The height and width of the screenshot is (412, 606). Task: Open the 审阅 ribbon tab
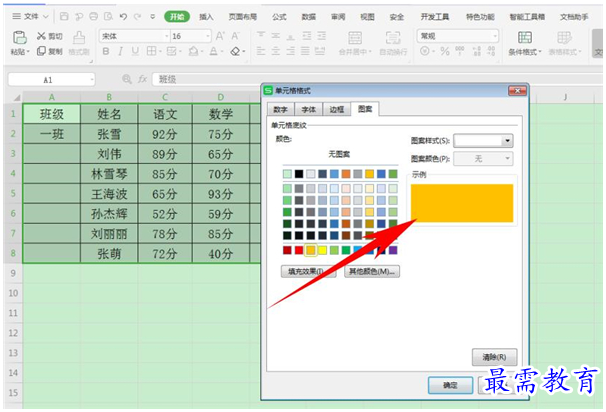click(x=338, y=17)
